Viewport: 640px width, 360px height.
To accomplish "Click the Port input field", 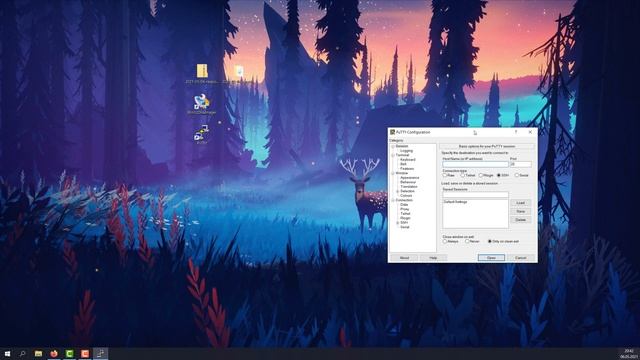I will tap(521, 164).
